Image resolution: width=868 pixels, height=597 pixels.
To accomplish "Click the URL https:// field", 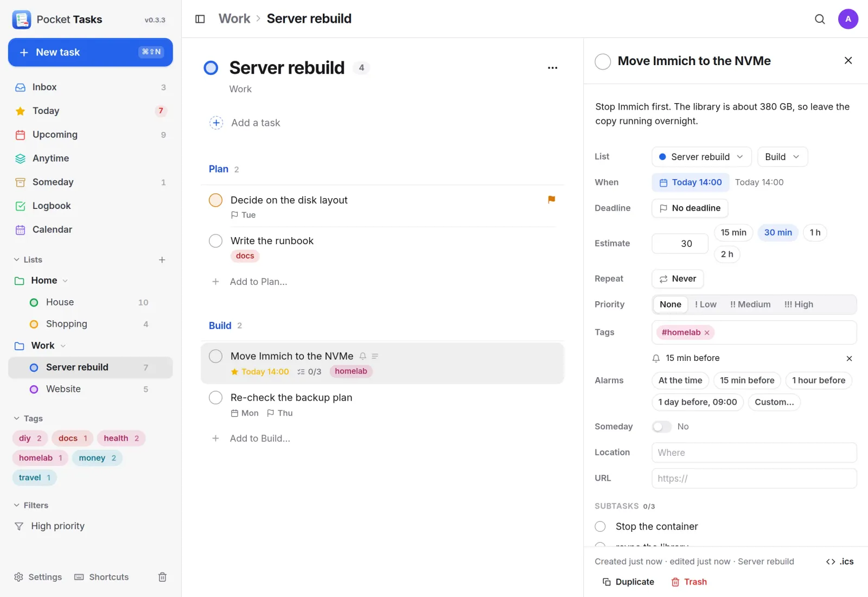I will (754, 479).
